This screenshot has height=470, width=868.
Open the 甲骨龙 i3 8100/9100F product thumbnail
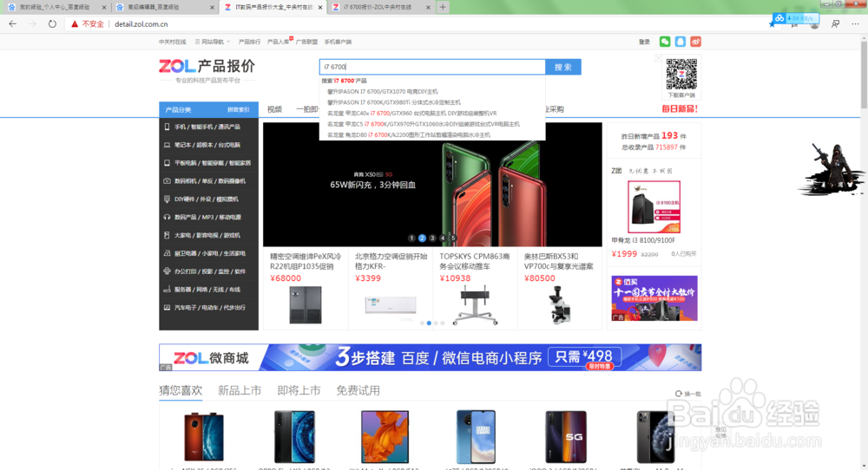coord(654,206)
